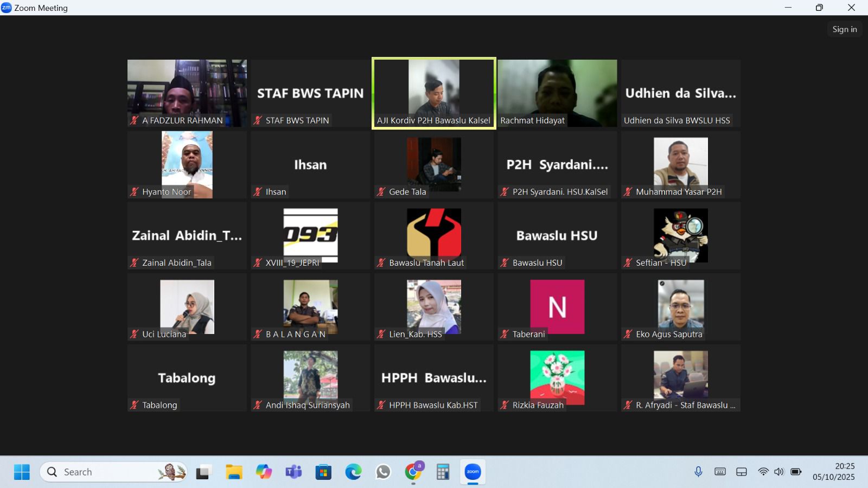The height and width of the screenshot is (488, 868).
Task: Open Microsoft Store from the taskbar
Action: coord(323,472)
